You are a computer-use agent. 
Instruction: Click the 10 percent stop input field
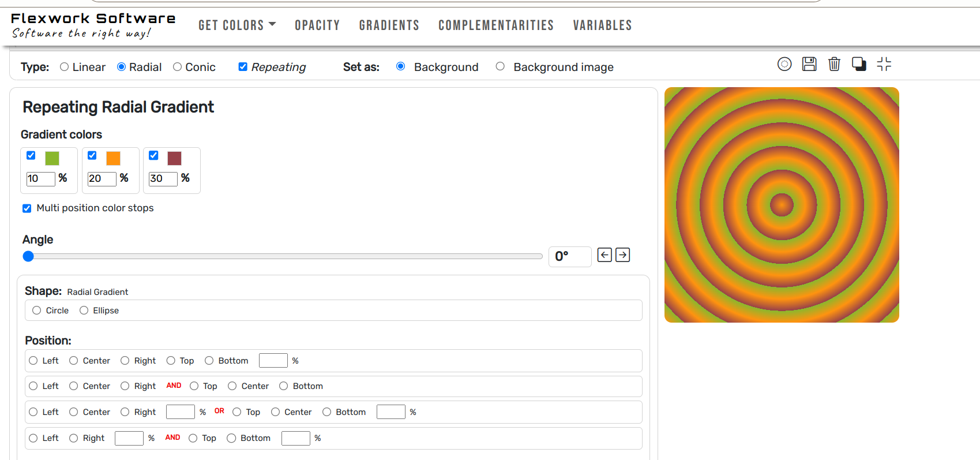(x=41, y=178)
